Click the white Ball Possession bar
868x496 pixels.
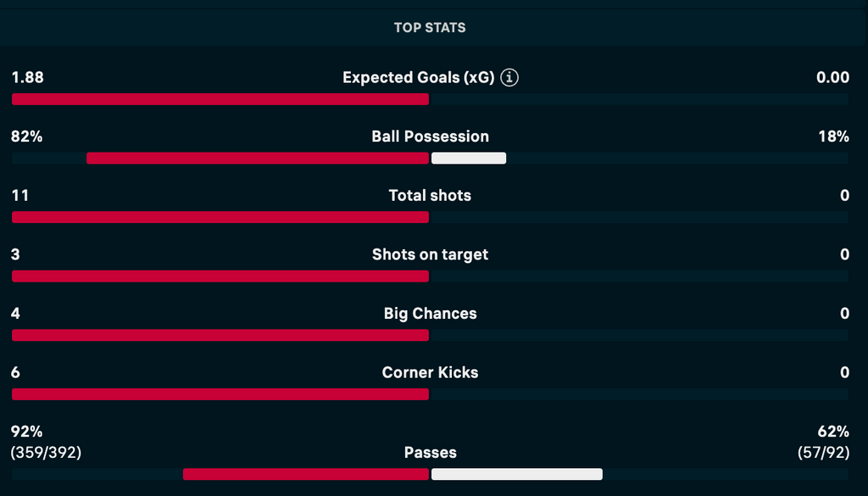(469, 158)
